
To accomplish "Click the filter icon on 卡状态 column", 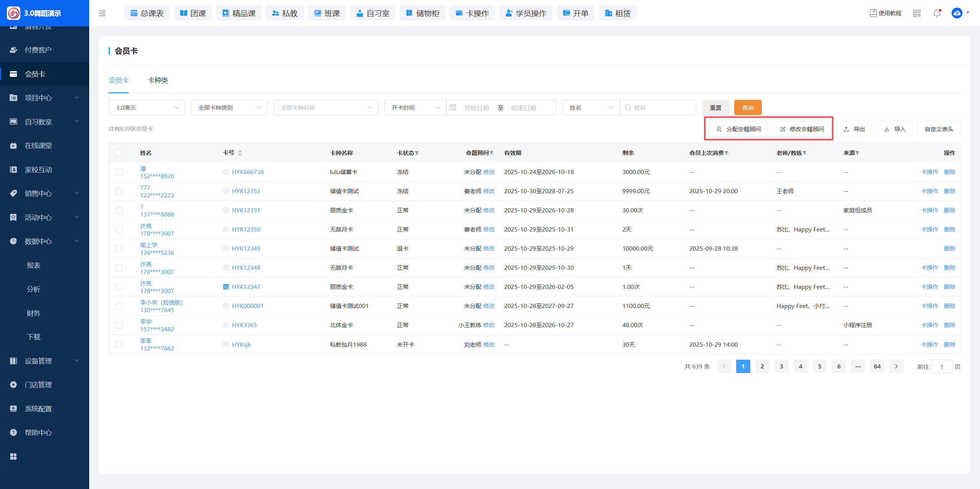I will coord(417,153).
